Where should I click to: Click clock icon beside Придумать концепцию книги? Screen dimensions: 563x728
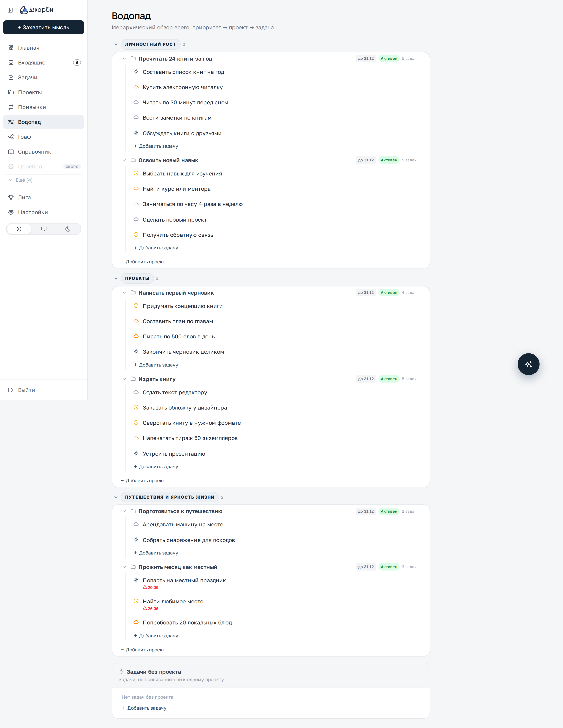[136, 306]
